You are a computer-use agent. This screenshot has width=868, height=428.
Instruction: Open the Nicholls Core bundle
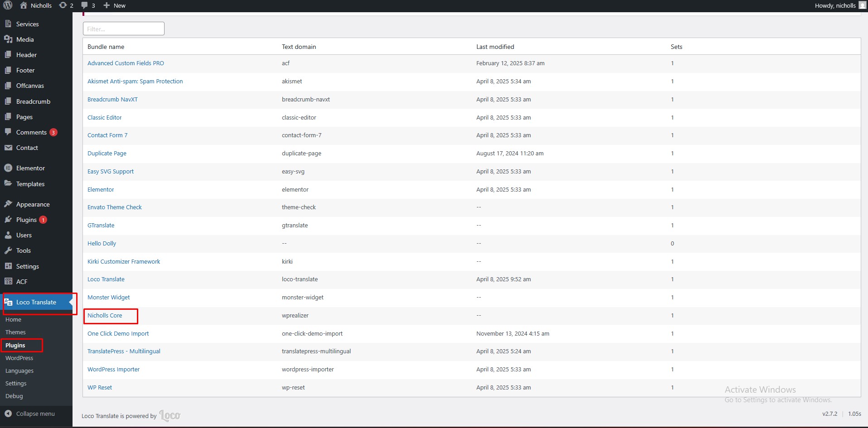[105, 315]
